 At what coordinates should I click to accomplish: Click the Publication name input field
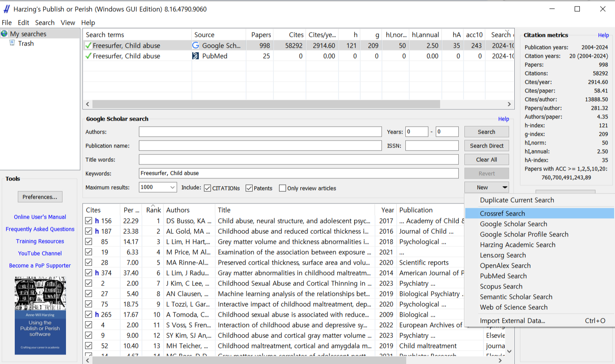coord(260,146)
